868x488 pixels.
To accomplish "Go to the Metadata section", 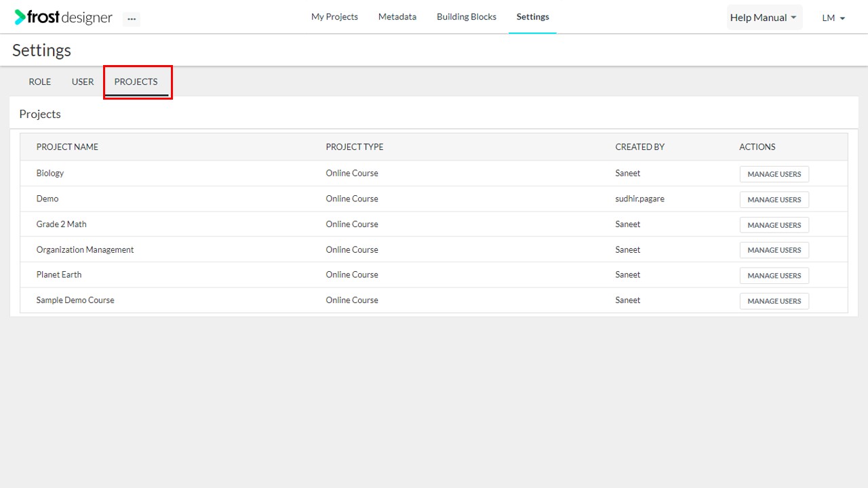I will 397,17.
